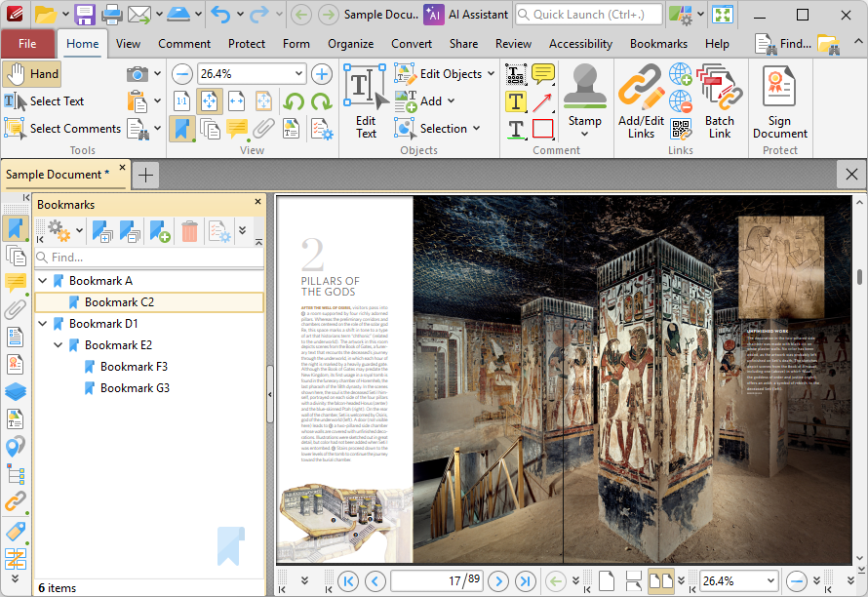Click the Sign Document button
Viewport: 868px width, 597px height.
(x=779, y=100)
